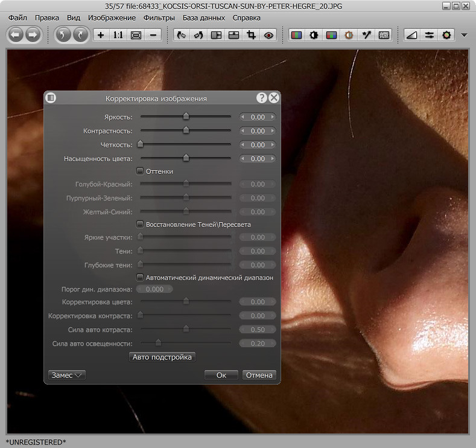The image size is (476, 448).
Task: Zoom in with the plus icon
Action: coord(101,35)
